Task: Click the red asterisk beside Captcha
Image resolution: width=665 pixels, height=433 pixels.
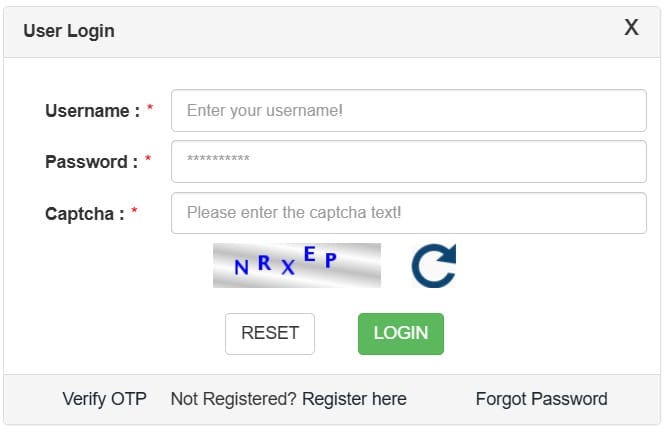Action: tap(134, 210)
